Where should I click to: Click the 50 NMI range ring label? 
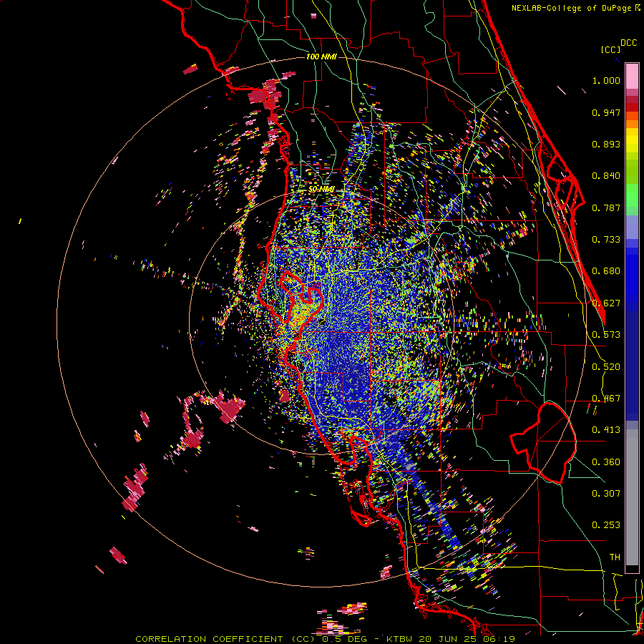[321, 190]
